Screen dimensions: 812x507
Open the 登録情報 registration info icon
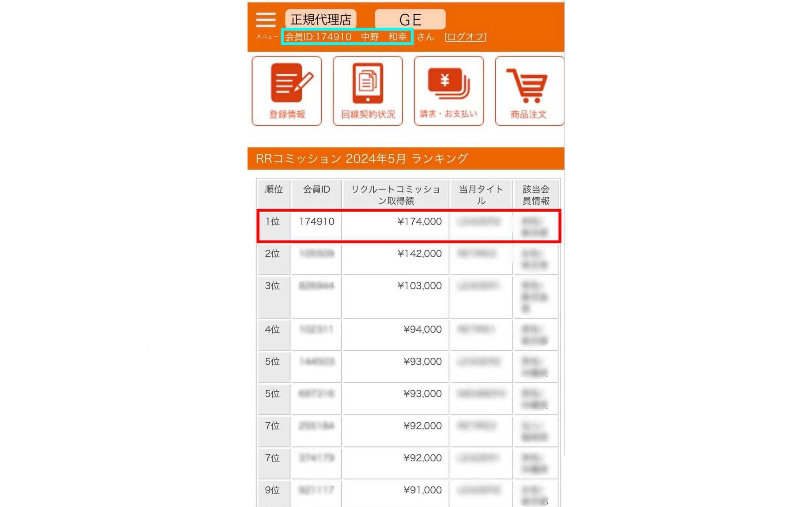tap(286, 91)
